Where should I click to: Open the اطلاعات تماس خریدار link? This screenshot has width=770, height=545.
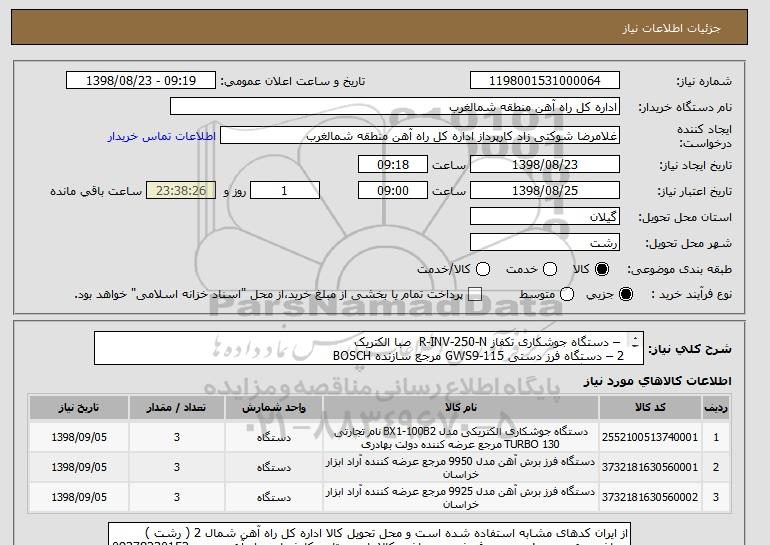(162, 136)
